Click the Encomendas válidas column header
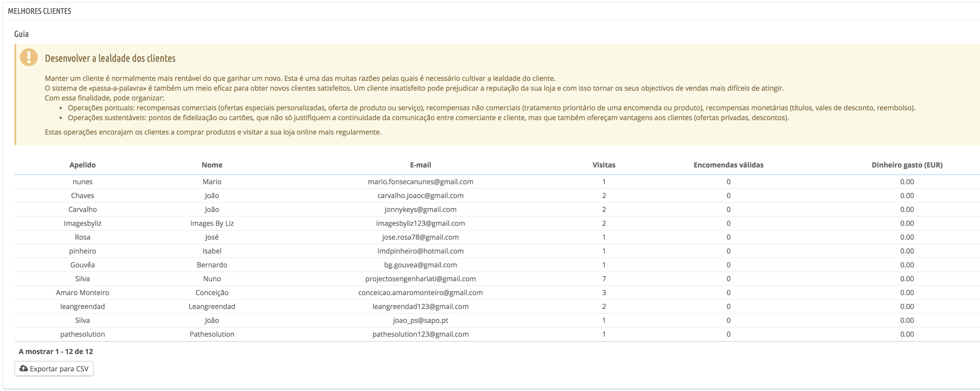Viewport: 980px width, 391px height. pyautogui.click(x=728, y=165)
